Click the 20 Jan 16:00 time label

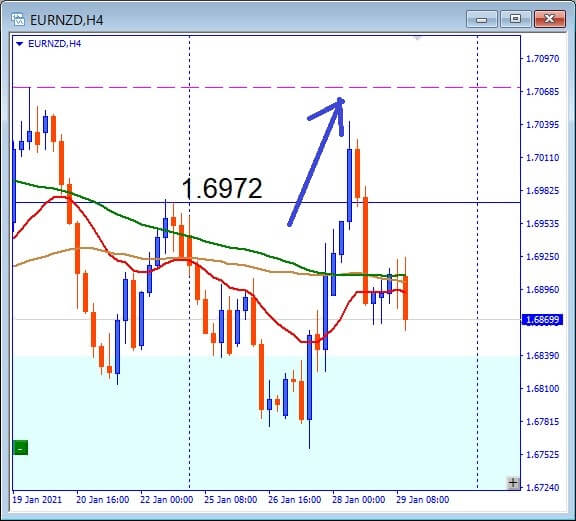(102, 500)
